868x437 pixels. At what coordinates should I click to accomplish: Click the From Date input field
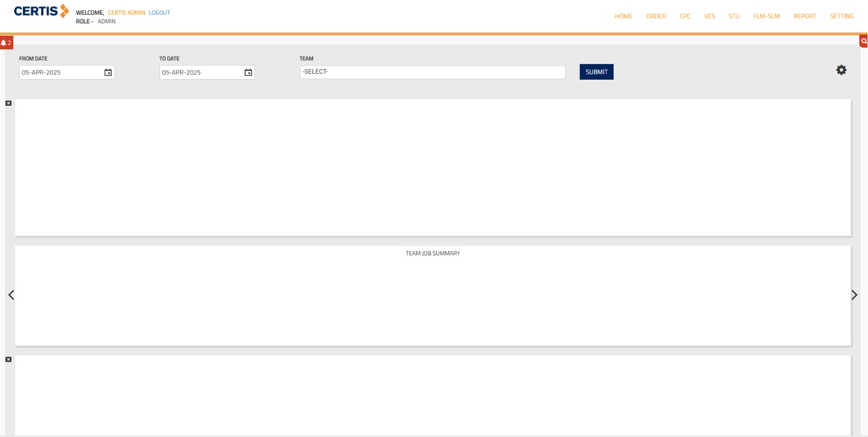[61, 73]
